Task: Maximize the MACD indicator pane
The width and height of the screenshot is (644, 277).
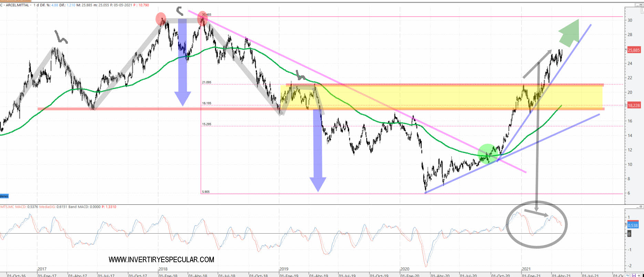Action: tap(641, 207)
